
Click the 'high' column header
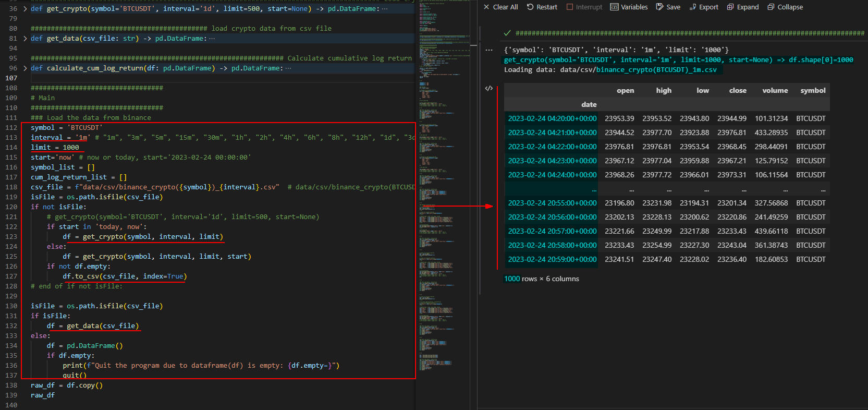(x=664, y=91)
